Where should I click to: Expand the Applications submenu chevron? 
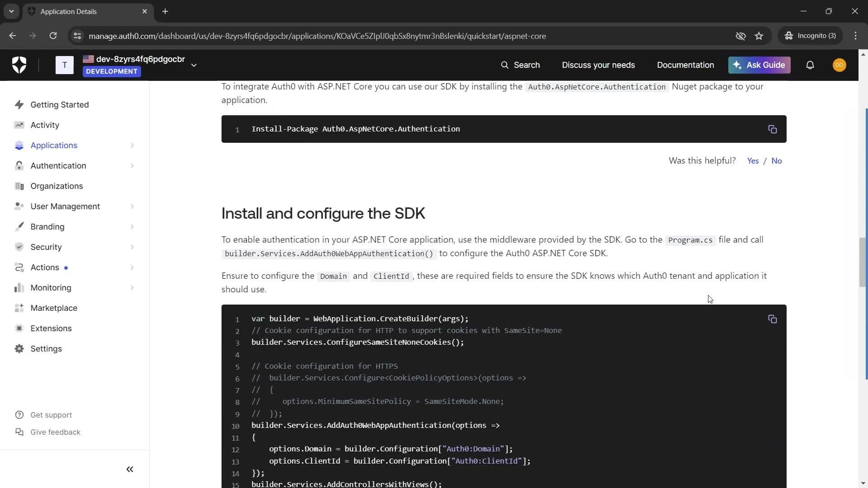[132, 145]
